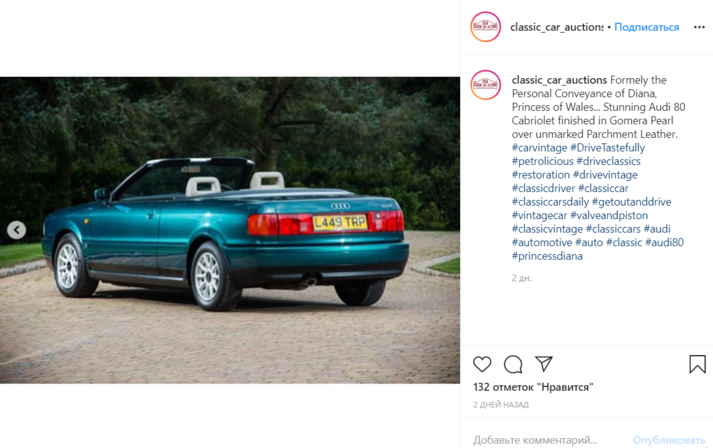Viewport: 713px width, 448px height.
Task: Open the #audi80 hashtag
Action: 664,242
